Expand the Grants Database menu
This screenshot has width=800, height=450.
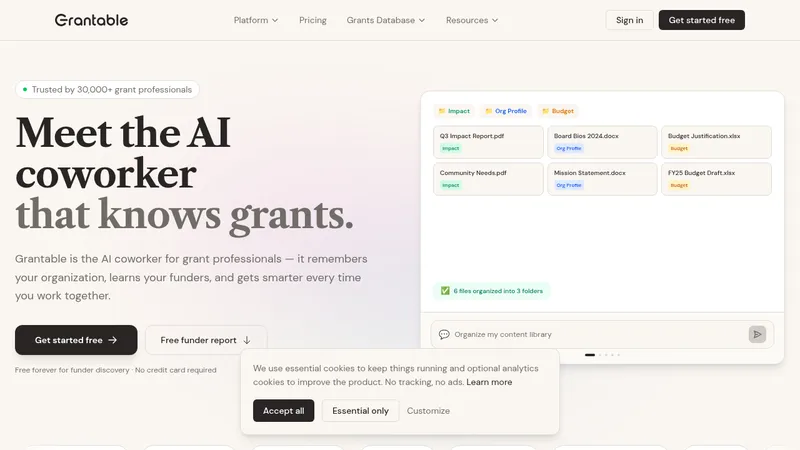point(386,20)
